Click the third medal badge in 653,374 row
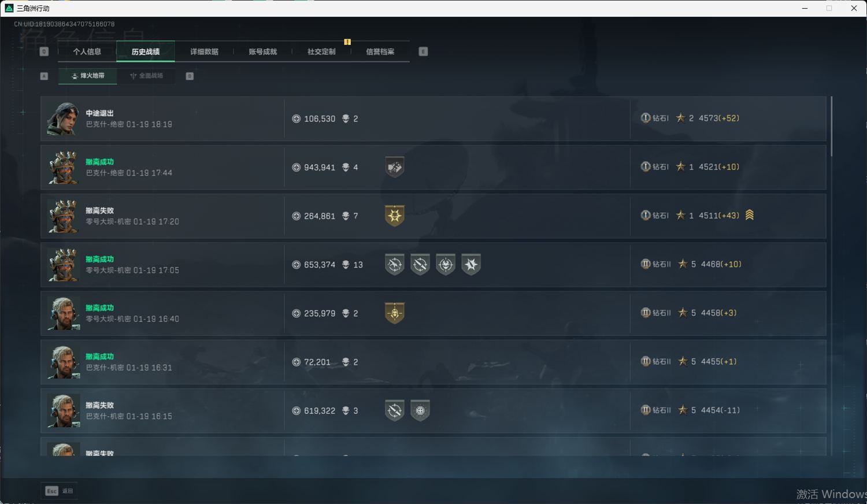 [446, 265]
